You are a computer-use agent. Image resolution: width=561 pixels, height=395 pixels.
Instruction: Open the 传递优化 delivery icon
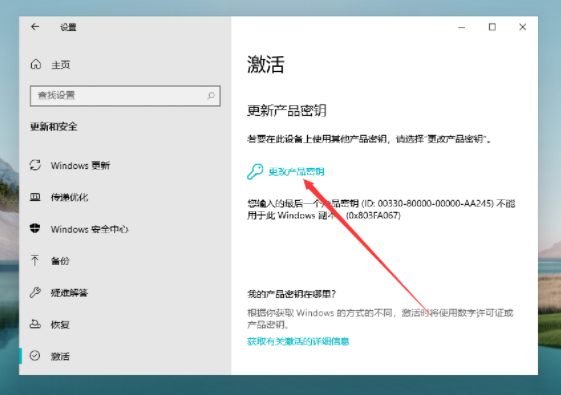(35, 197)
